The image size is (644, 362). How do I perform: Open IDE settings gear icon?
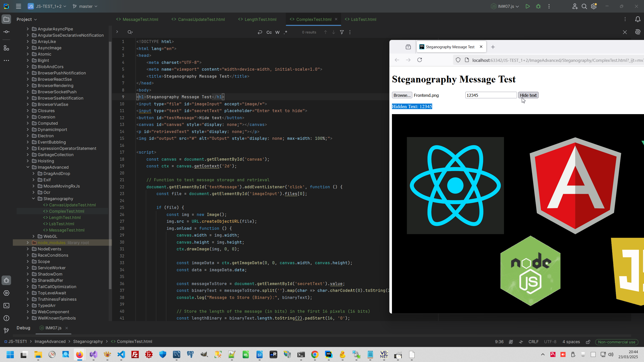click(594, 6)
